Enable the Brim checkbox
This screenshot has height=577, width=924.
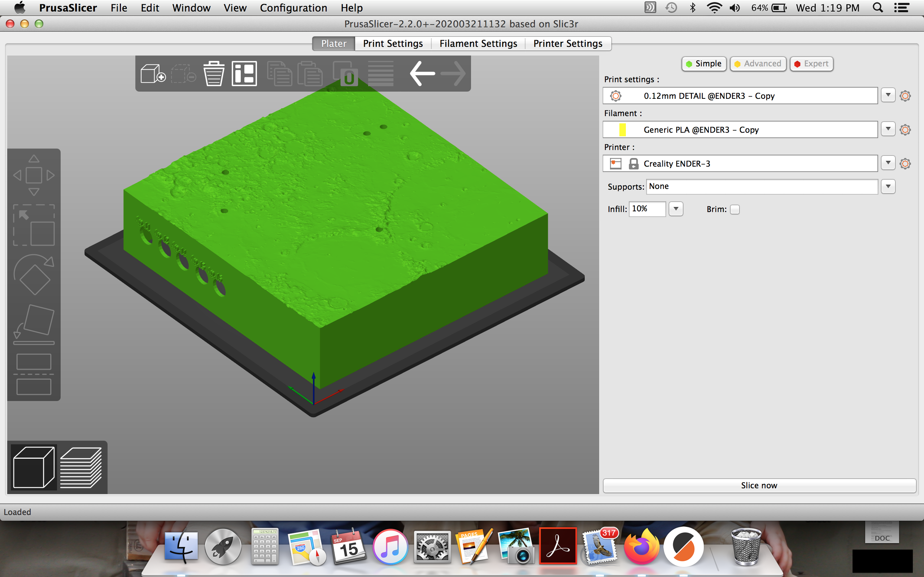click(735, 210)
